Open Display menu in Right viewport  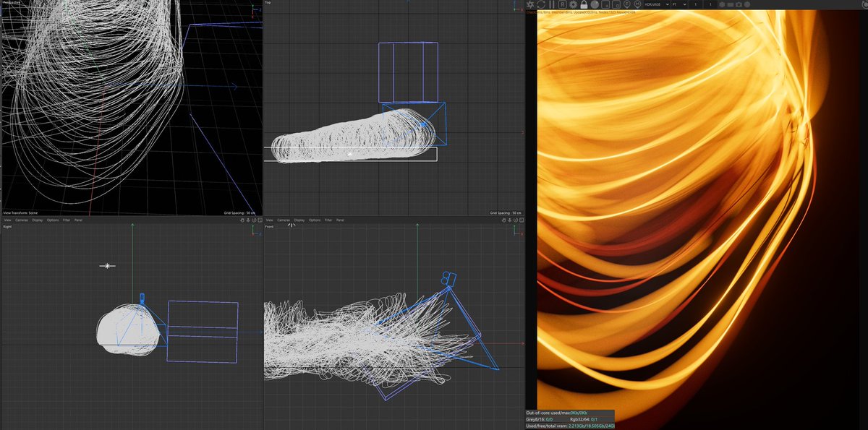click(x=38, y=220)
